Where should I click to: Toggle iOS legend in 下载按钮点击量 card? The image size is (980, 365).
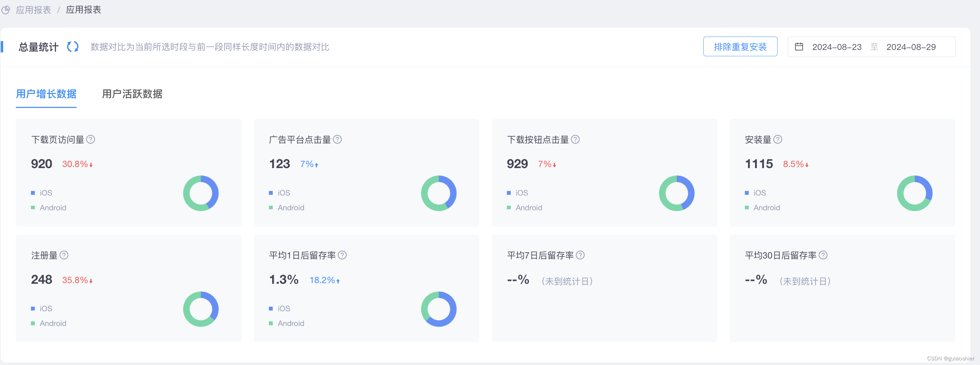pyautogui.click(x=517, y=193)
